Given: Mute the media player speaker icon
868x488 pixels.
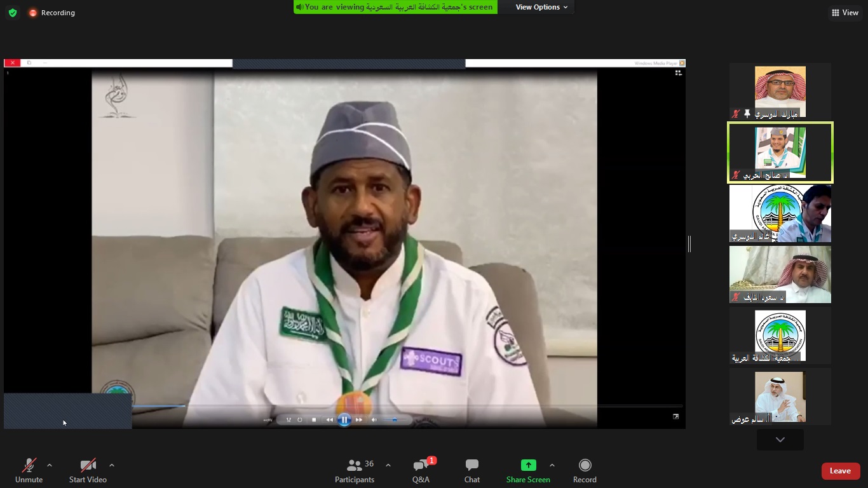Looking at the screenshot, I should 374,419.
